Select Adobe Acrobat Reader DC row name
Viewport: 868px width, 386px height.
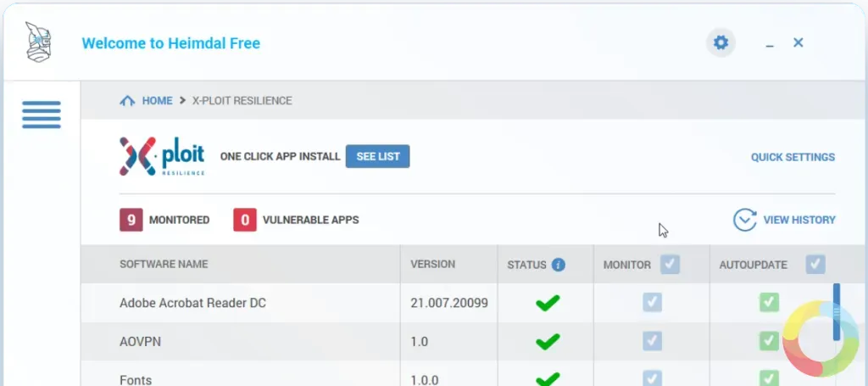(x=192, y=303)
